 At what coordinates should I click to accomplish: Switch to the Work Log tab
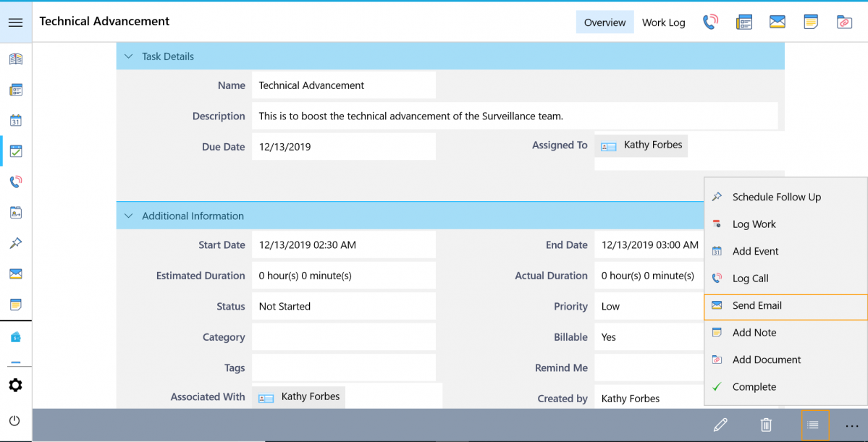coord(663,22)
